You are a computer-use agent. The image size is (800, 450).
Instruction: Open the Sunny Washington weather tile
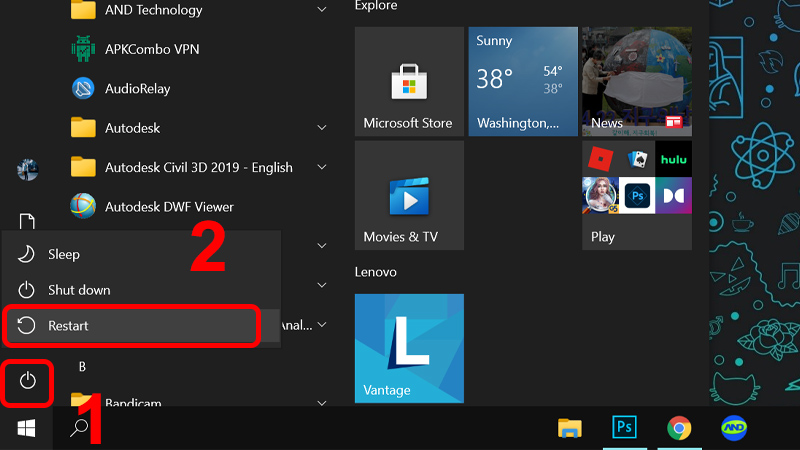(x=523, y=82)
